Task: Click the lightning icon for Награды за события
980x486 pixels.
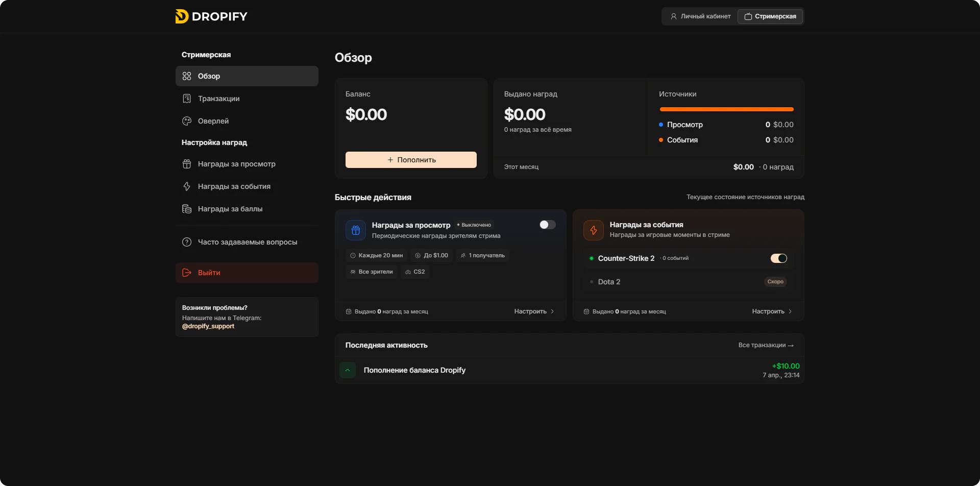Action: [x=187, y=186]
